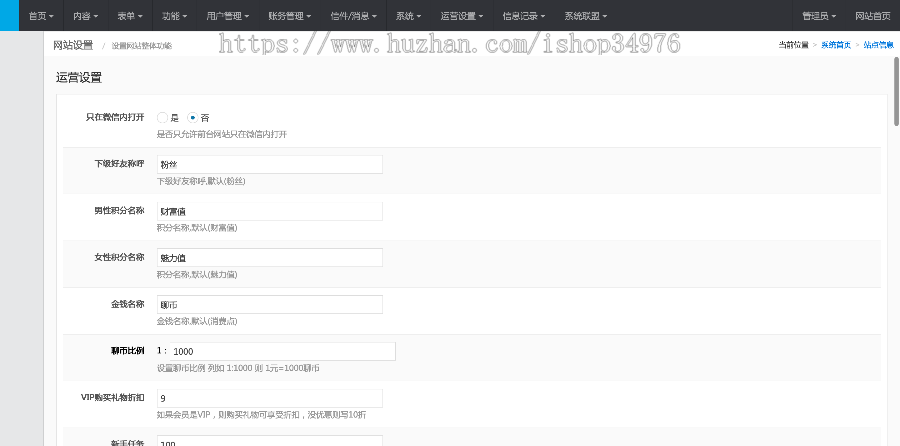Click the 当前位置 breadcrumb label

point(793,45)
